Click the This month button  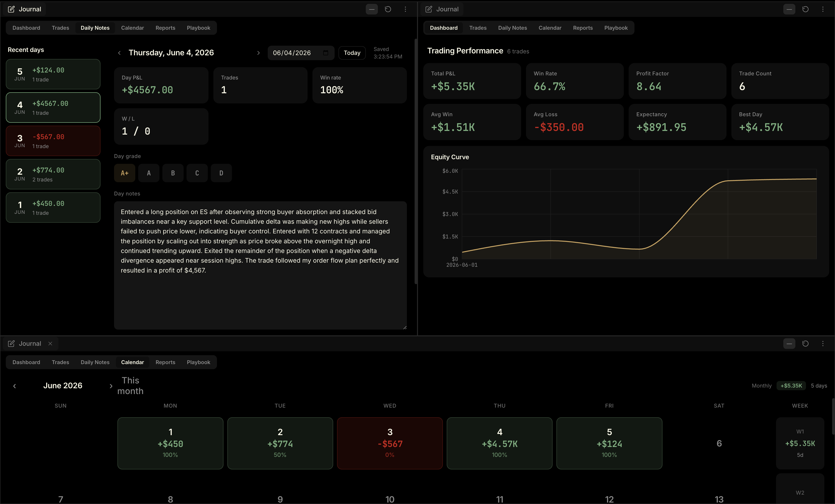click(130, 386)
